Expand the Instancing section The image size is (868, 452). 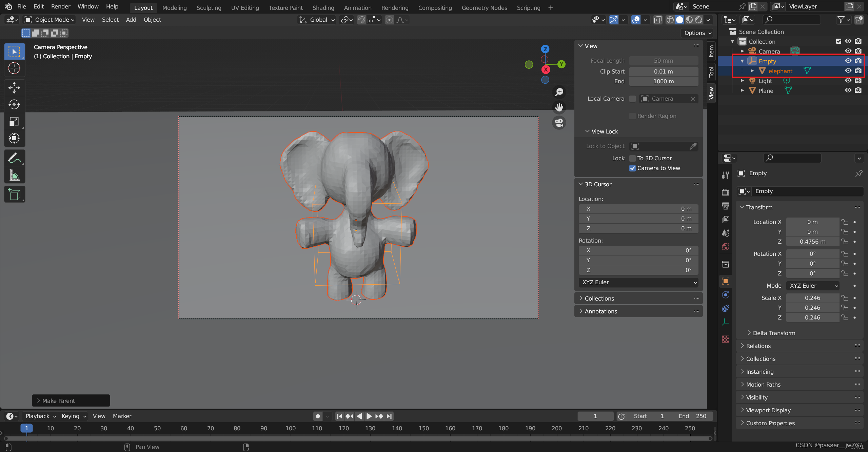point(759,371)
